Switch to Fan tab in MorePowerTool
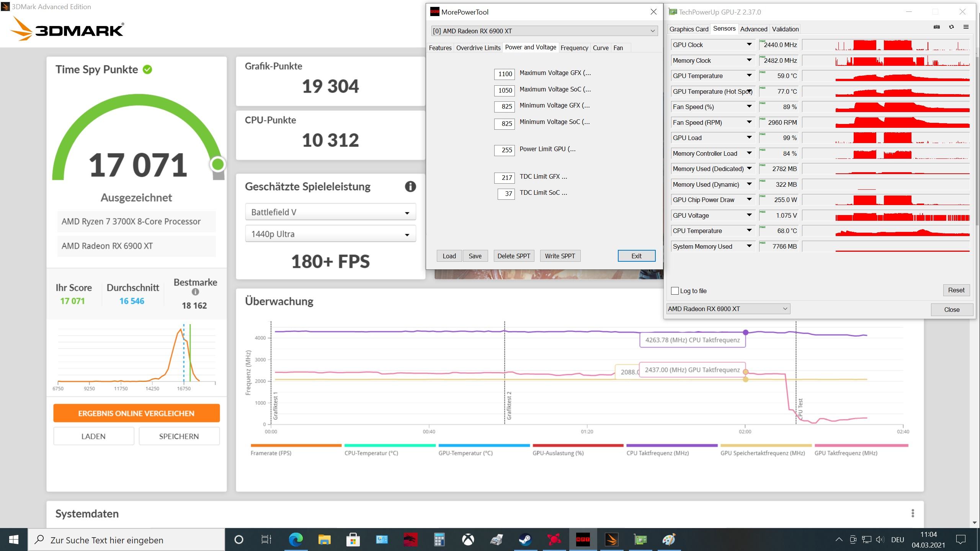 618,48
